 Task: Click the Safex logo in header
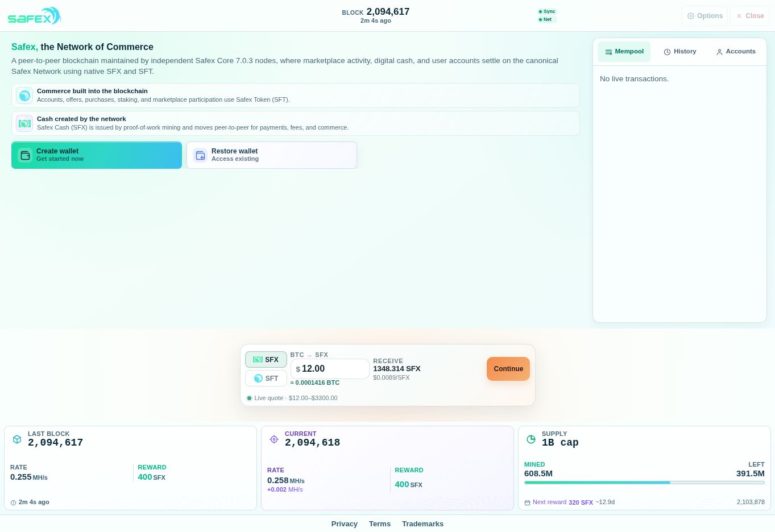[x=34, y=16]
